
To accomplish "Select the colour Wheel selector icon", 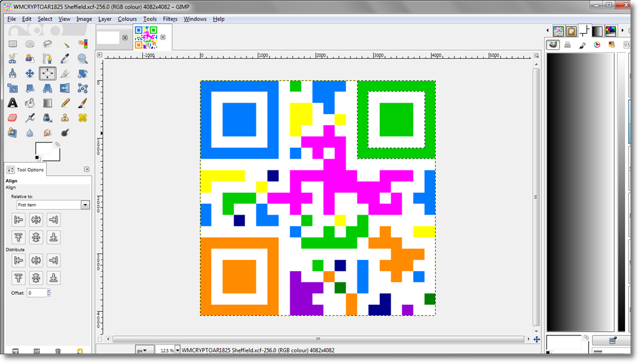I will 597,45.
